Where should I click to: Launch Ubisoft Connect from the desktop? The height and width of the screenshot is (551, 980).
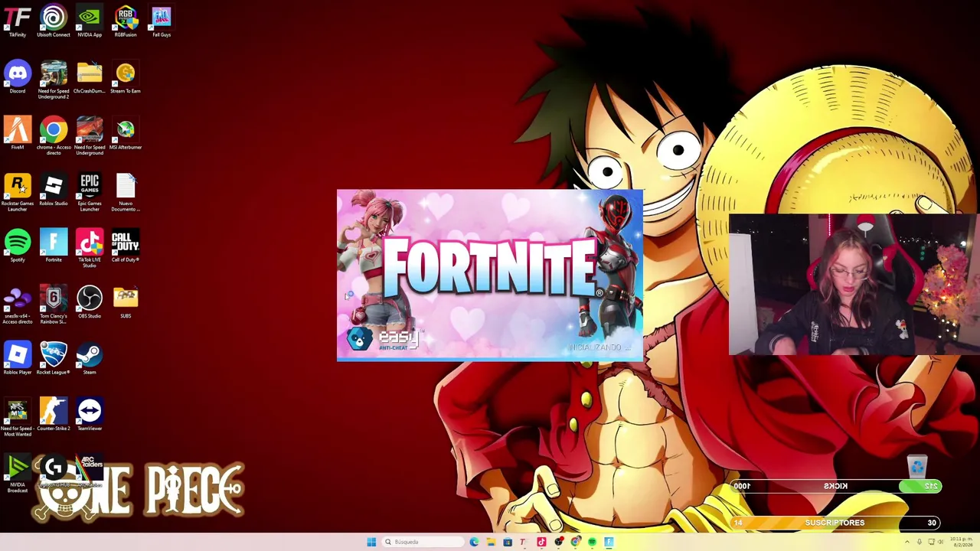pyautogui.click(x=54, y=21)
